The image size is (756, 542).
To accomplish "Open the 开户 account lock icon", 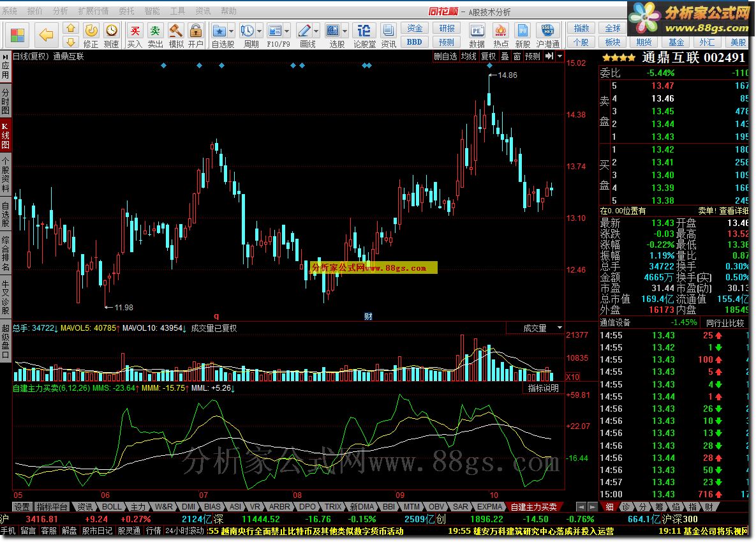I will tap(196, 36).
